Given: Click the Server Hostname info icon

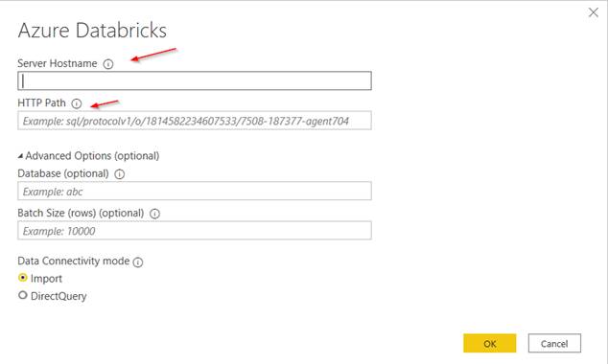Looking at the screenshot, I should pos(108,64).
